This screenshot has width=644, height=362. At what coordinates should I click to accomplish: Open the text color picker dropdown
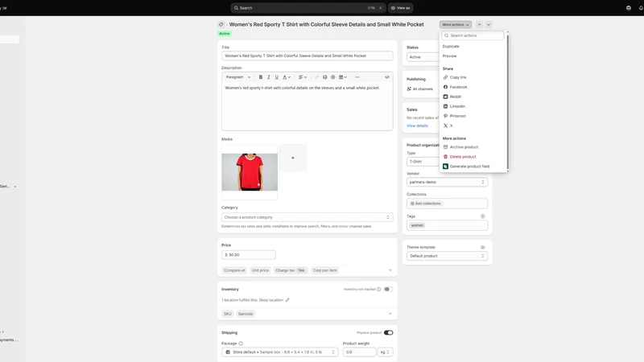(287, 77)
